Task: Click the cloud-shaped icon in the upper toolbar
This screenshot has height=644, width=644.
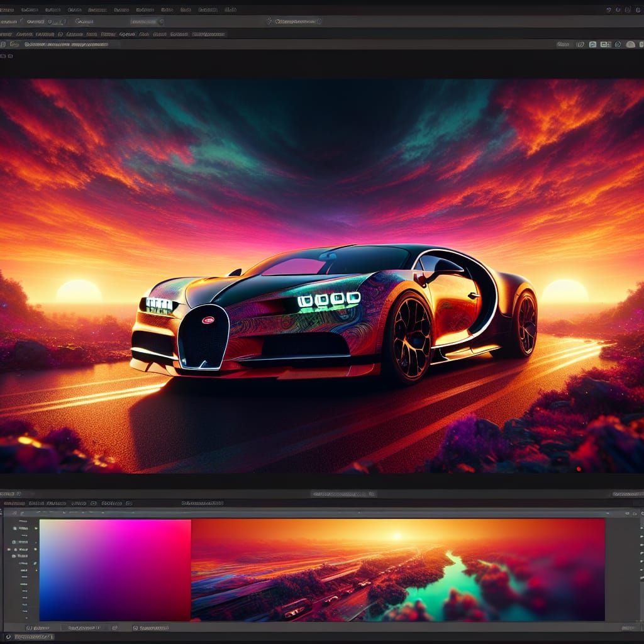Action: point(631,44)
